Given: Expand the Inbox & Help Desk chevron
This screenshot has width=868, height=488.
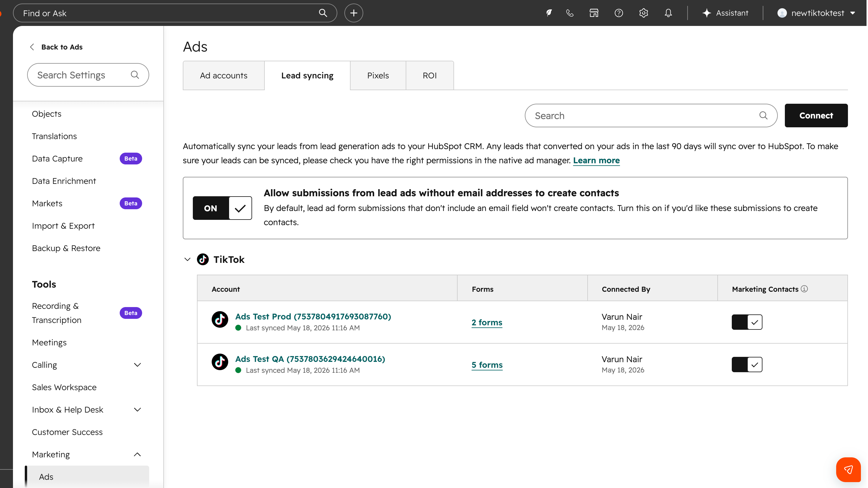Looking at the screenshot, I should [x=137, y=410].
